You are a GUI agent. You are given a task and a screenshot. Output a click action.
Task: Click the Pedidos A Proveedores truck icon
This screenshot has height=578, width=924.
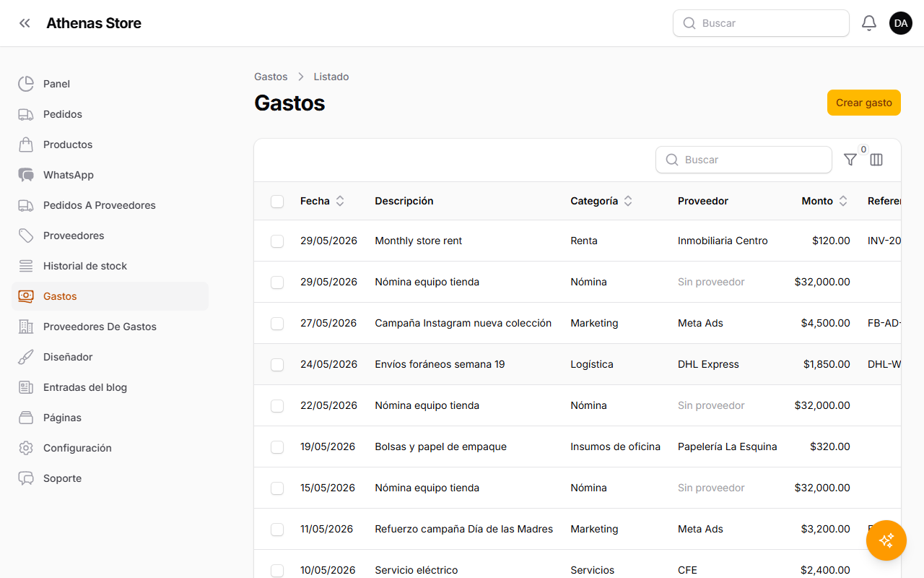click(x=26, y=205)
